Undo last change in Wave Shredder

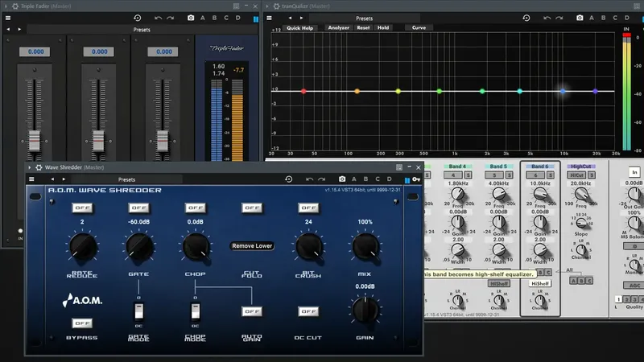pyautogui.click(x=309, y=179)
